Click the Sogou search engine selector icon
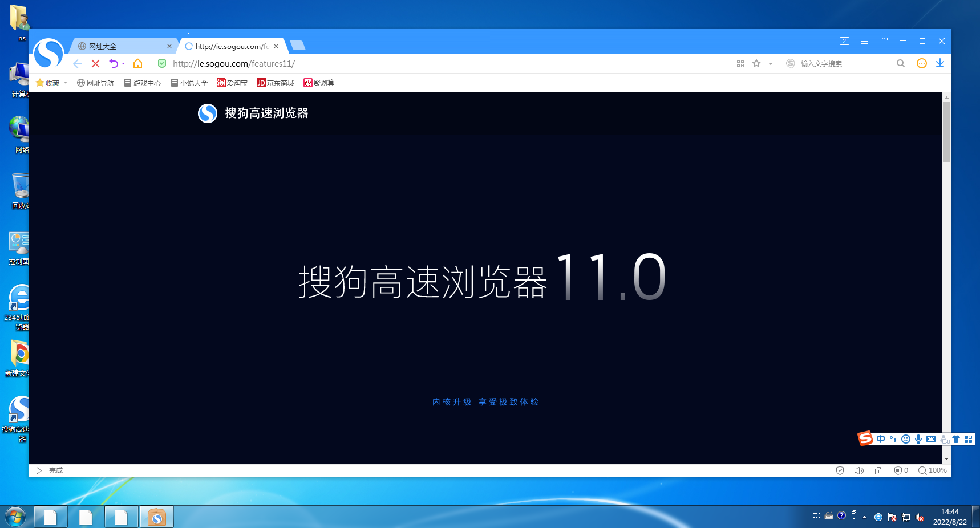This screenshot has height=528, width=980. pos(790,63)
